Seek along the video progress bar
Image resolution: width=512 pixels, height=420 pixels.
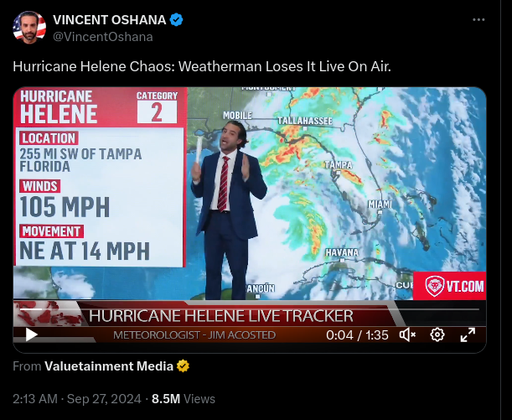(250, 309)
